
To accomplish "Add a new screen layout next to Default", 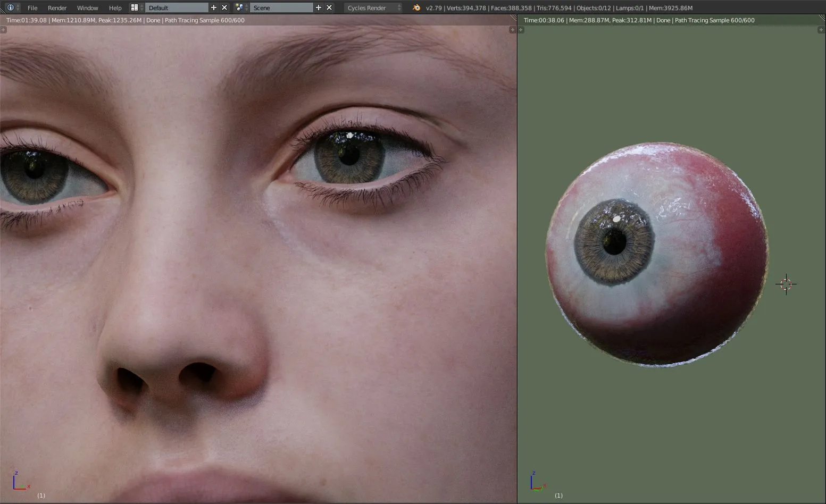I will pyautogui.click(x=214, y=7).
